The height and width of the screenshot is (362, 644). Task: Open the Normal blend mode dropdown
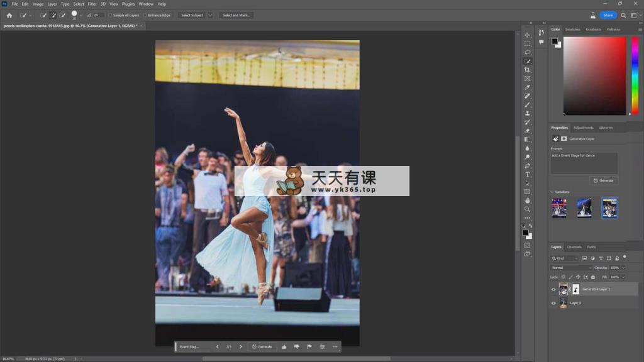coord(571,268)
